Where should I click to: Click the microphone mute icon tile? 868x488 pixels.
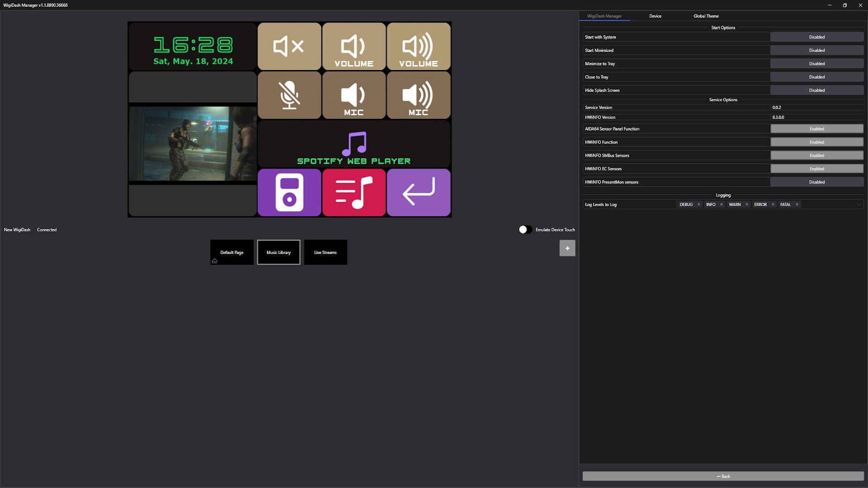[x=289, y=95]
